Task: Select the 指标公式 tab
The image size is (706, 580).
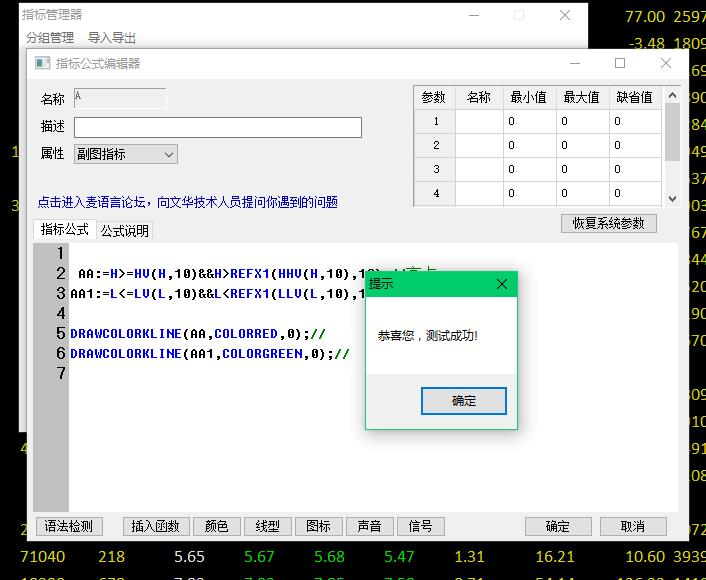Action: [65, 229]
